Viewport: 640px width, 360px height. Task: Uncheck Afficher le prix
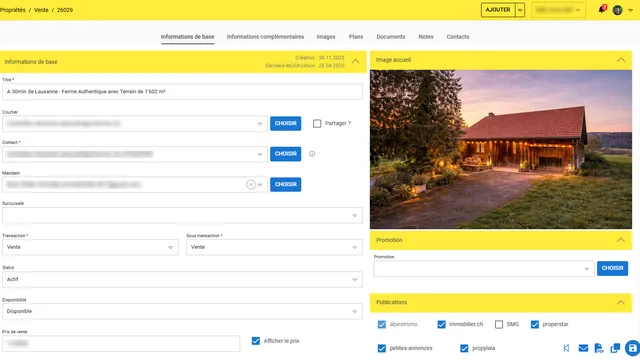[x=256, y=341]
